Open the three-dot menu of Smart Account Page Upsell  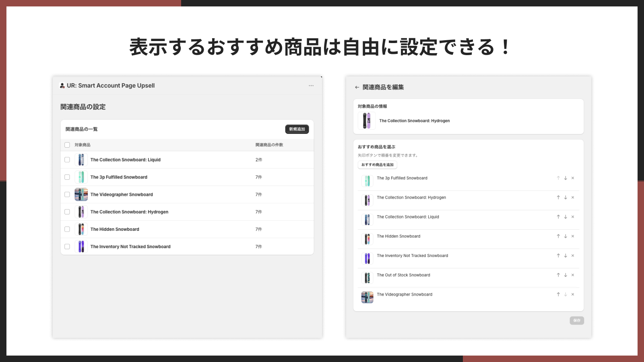pos(311,86)
